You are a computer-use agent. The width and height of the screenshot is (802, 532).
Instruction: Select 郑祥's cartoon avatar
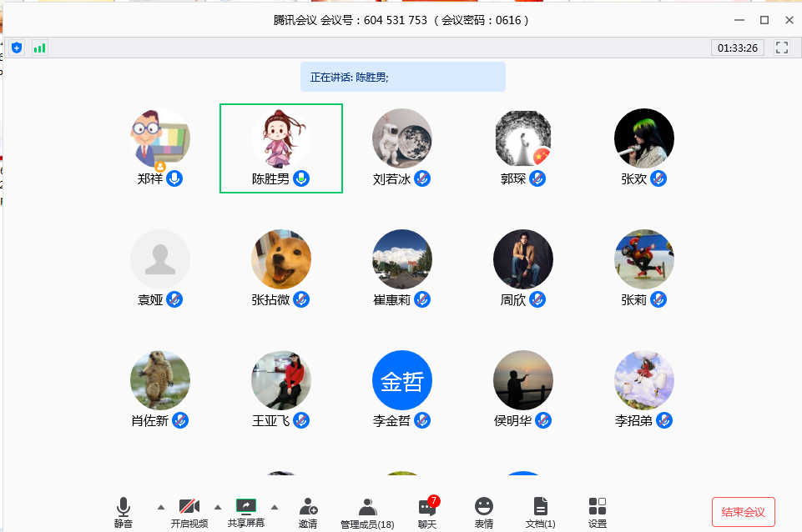(x=160, y=138)
